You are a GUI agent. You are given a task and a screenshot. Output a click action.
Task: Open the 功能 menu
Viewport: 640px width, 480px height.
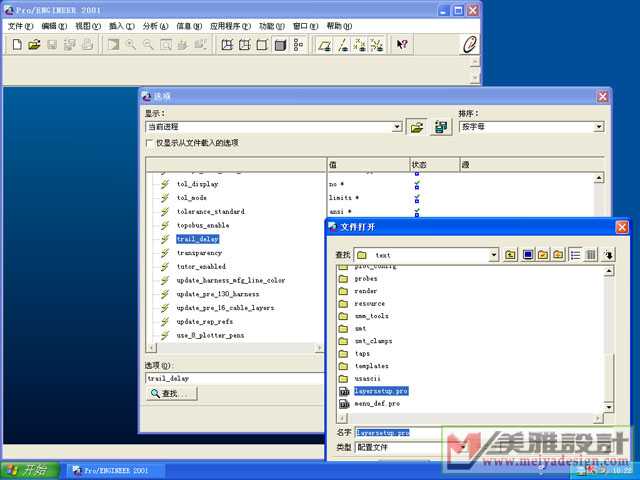coord(272,26)
